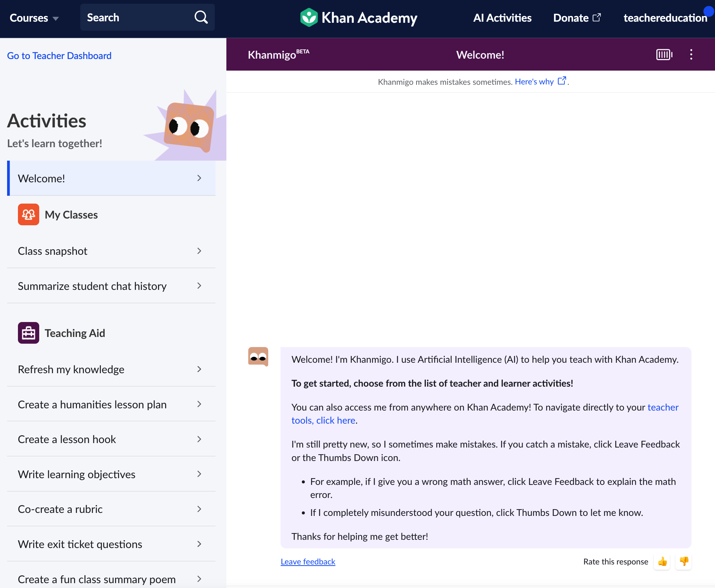
Task: Expand the Create a lesson hook chevron
Action: pyautogui.click(x=199, y=439)
